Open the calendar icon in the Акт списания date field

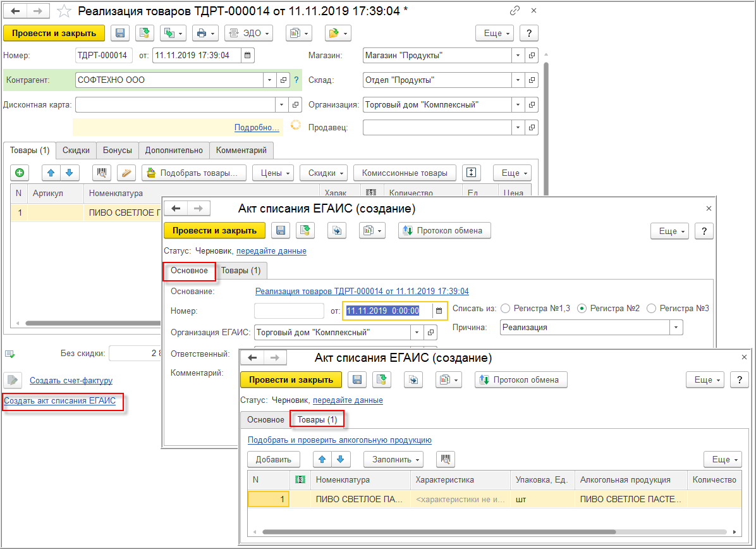(x=439, y=311)
